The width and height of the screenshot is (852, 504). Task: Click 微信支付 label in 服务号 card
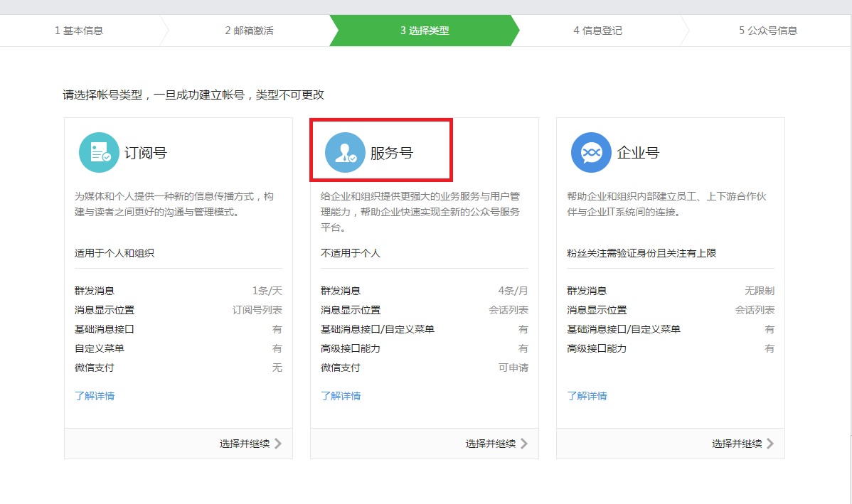coord(341,367)
